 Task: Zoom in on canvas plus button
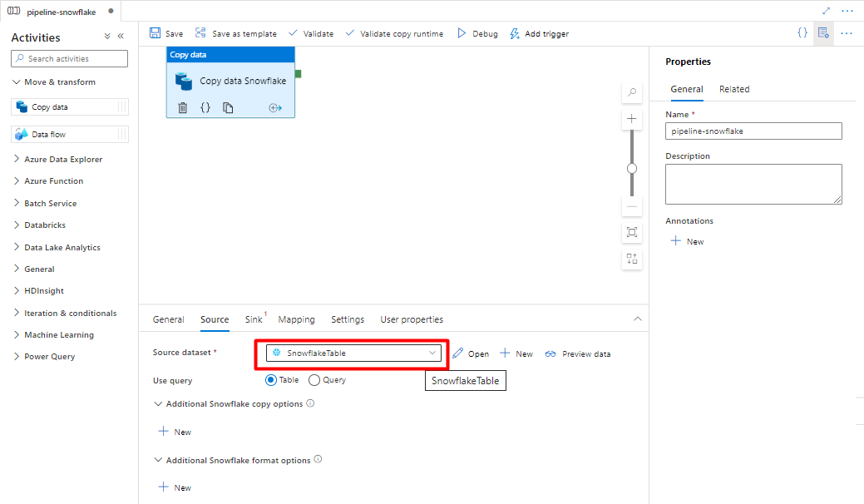point(632,118)
